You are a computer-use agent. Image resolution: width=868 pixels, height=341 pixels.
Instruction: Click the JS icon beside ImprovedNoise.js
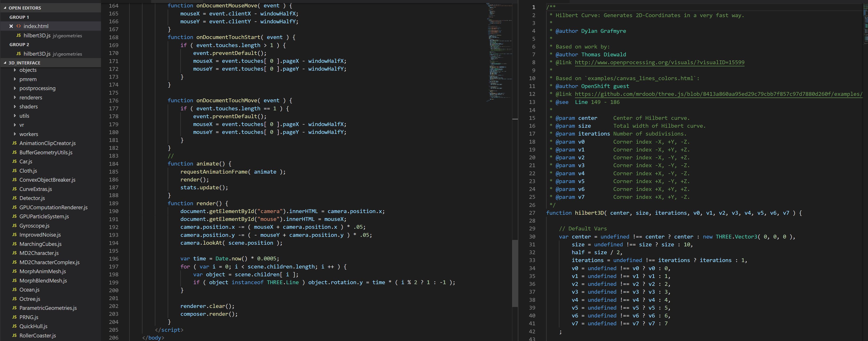tap(14, 235)
